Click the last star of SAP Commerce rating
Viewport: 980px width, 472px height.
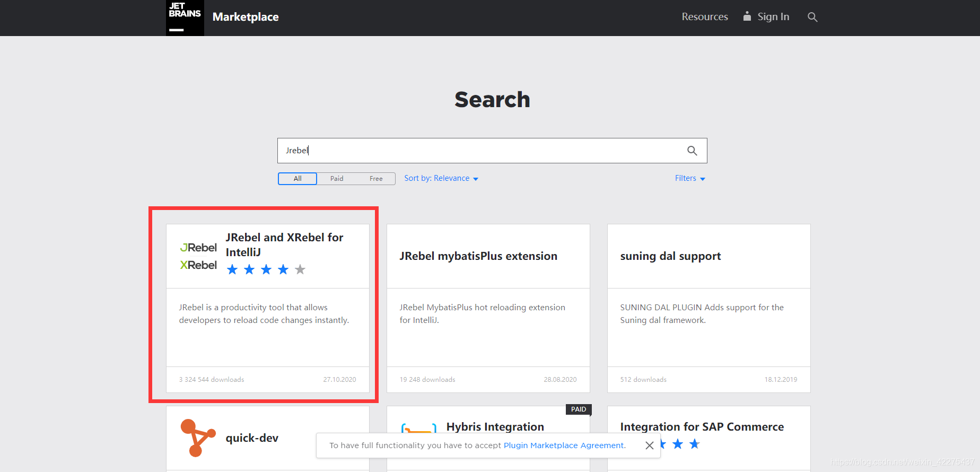pos(695,444)
